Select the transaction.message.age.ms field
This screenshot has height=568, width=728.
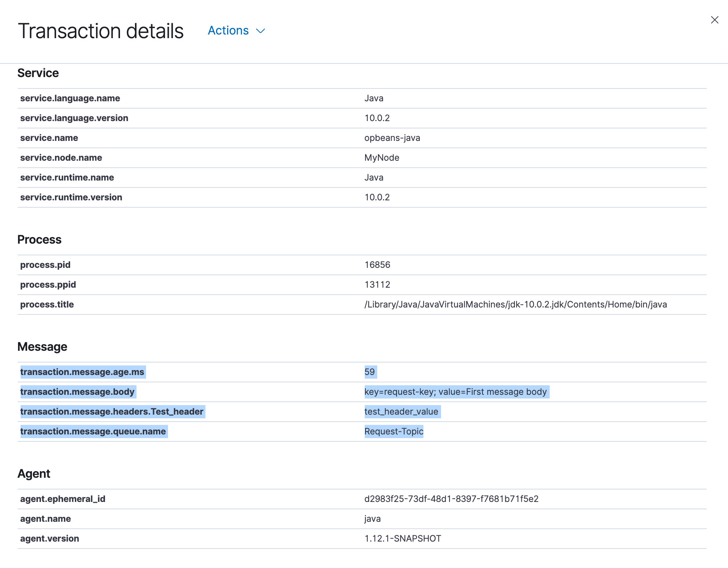tap(82, 372)
